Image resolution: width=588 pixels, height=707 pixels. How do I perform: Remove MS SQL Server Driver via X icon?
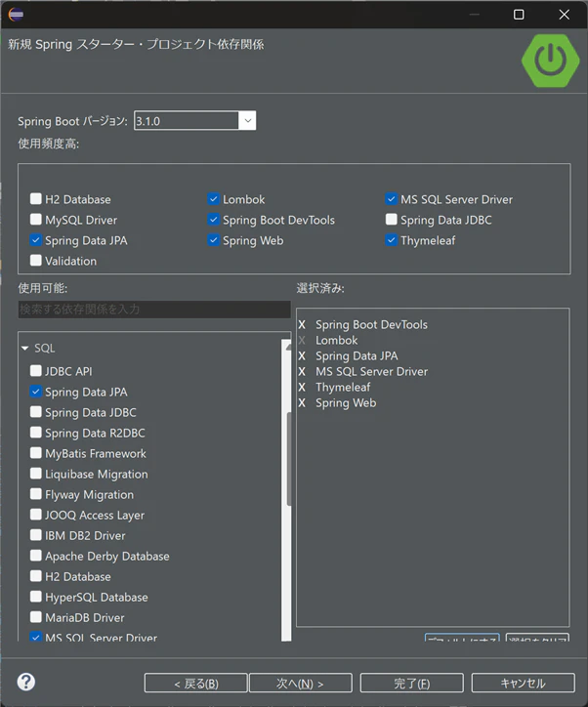point(302,372)
